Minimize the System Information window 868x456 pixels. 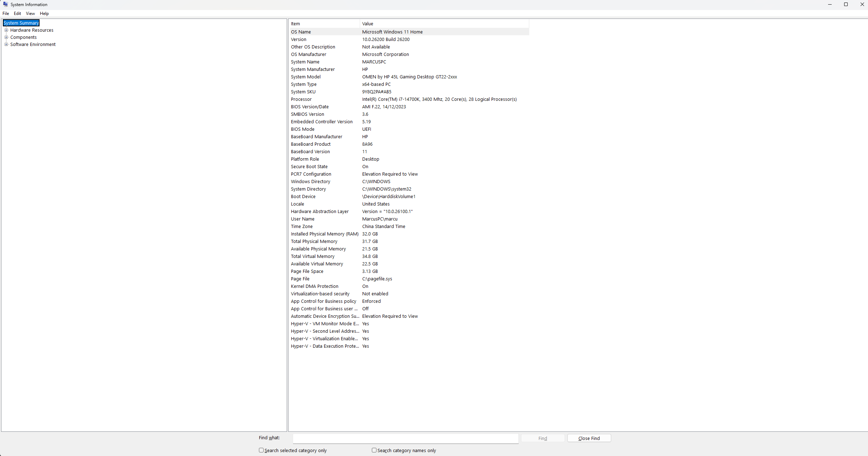pyautogui.click(x=830, y=5)
